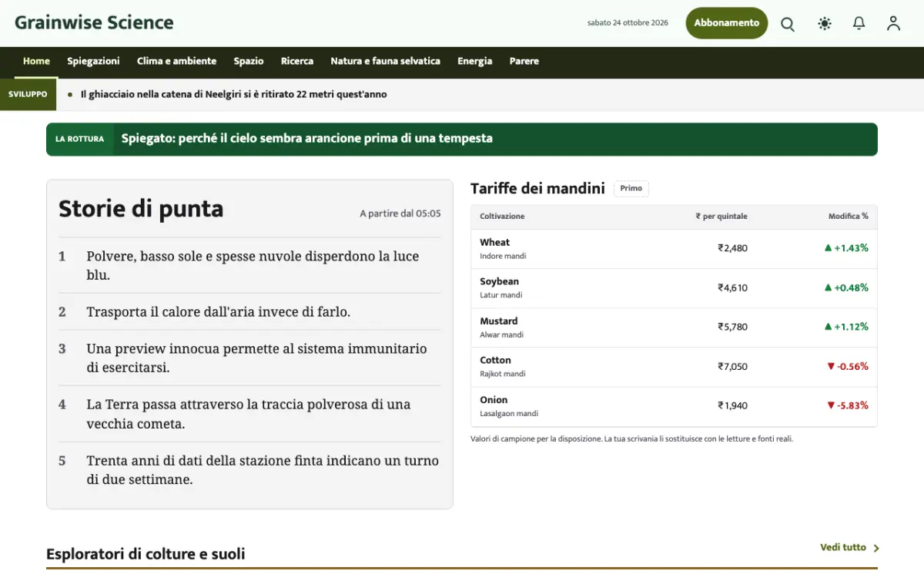This screenshot has width=924, height=578.
Task: Select the Onion Lasalgaon mandi row
Action: pos(674,407)
